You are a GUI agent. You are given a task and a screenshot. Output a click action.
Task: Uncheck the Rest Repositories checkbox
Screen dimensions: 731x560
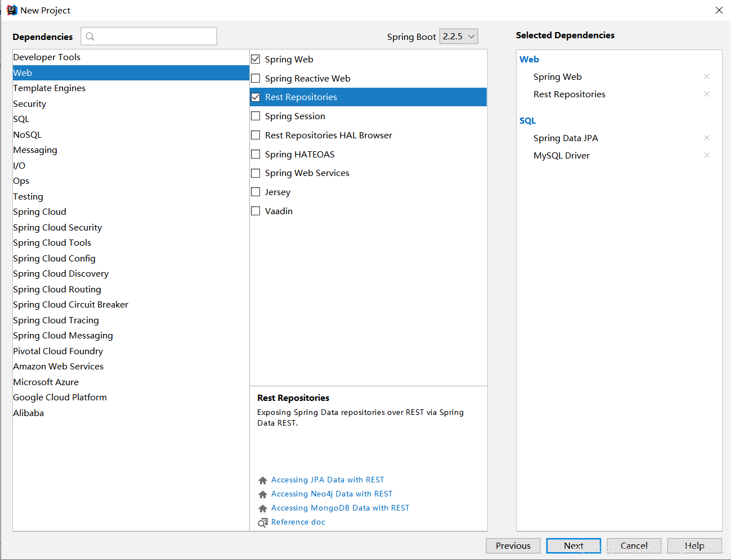tap(255, 97)
